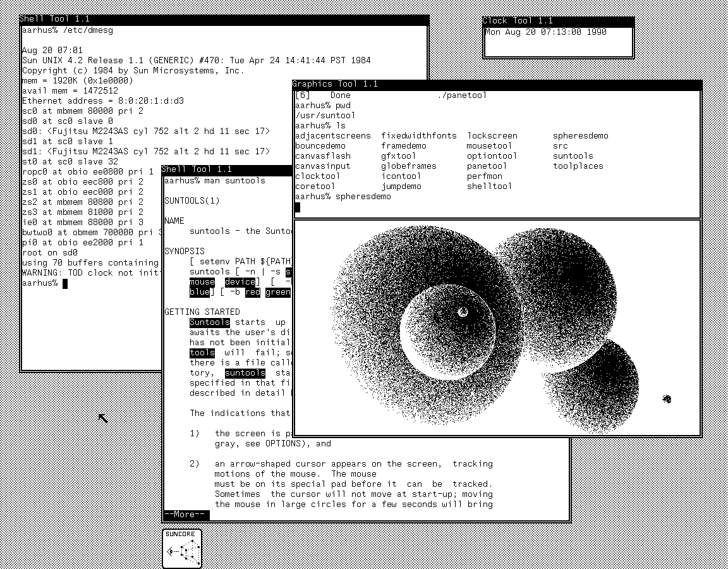Click 'jumpdemo' in the ls listing
728x569 pixels.
coord(401,187)
